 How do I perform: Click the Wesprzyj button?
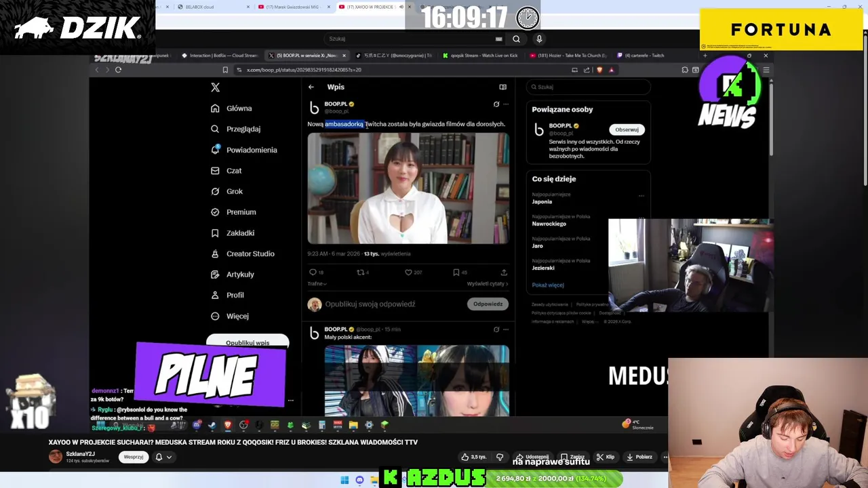134,457
